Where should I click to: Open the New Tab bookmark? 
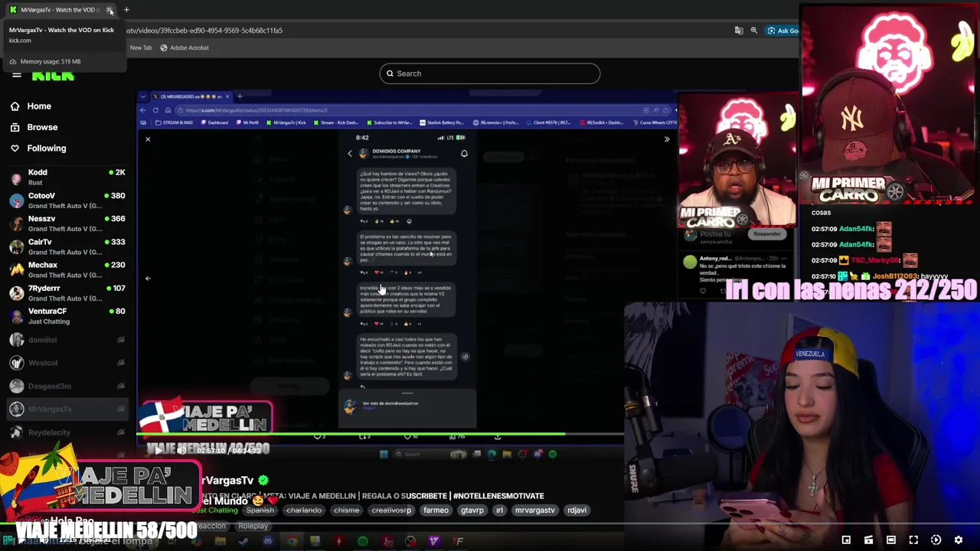coord(141,47)
